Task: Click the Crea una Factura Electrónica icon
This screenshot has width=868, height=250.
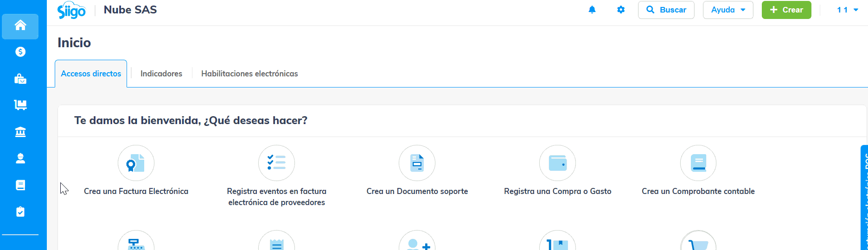Action: [x=136, y=163]
